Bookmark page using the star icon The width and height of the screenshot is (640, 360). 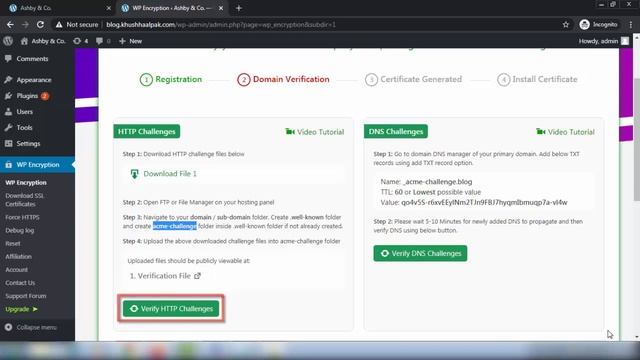pos(566,24)
